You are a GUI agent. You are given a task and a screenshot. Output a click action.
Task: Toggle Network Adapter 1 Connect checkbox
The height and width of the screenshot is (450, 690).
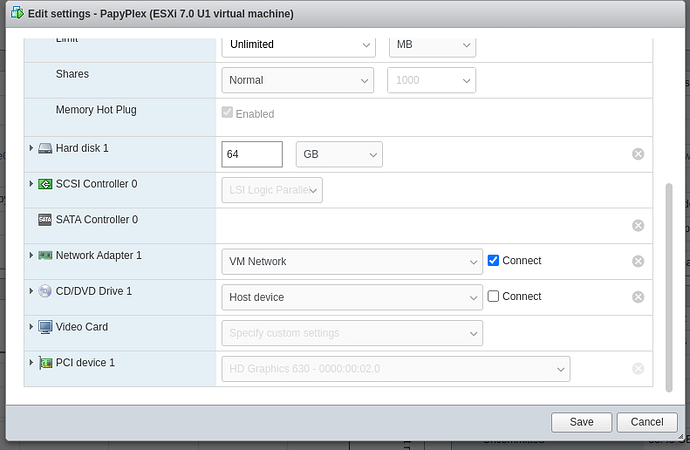(x=493, y=260)
